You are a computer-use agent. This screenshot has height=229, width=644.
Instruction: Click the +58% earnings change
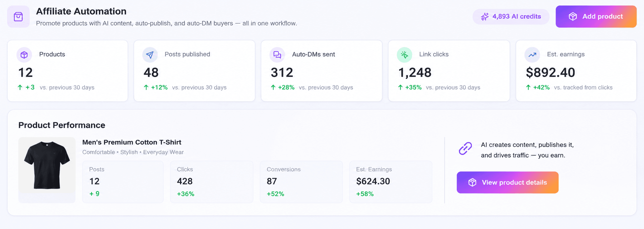pos(365,194)
